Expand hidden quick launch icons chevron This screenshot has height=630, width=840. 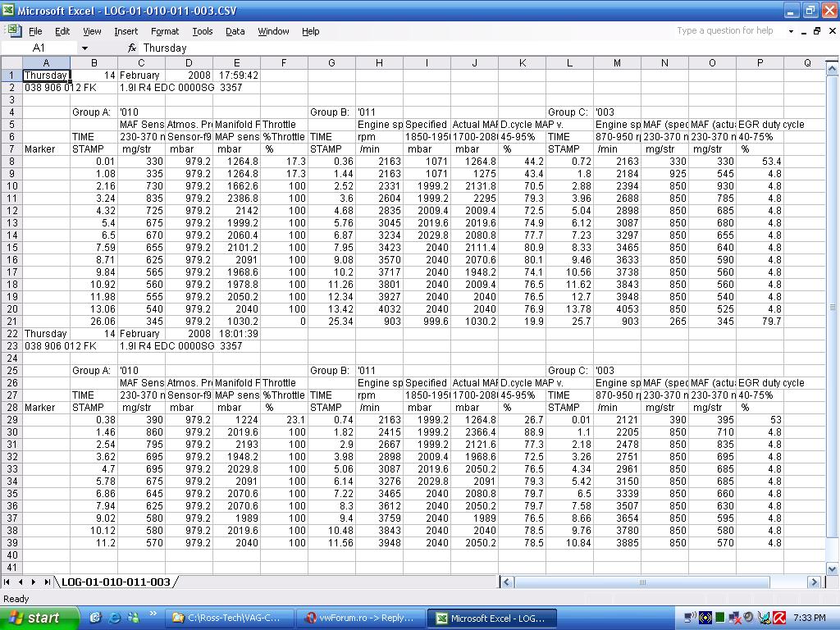pos(153,614)
